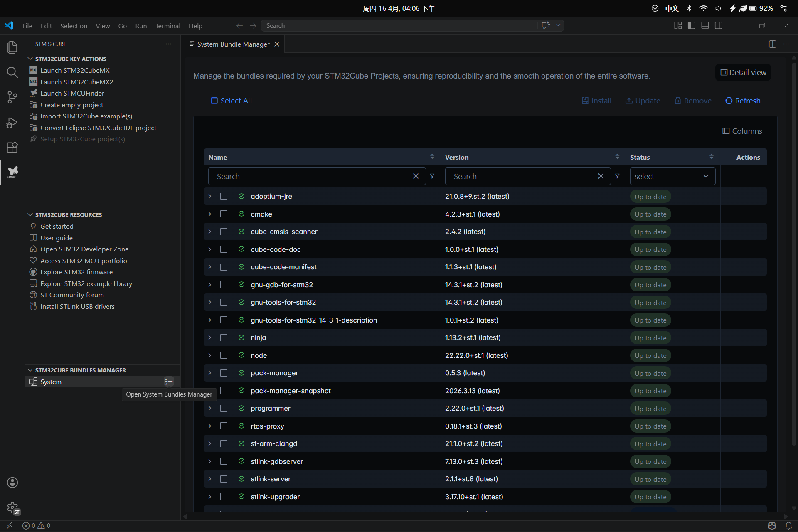798x532 pixels.
Task: Sort the table by Status column arrows
Action: pos(712,157)
